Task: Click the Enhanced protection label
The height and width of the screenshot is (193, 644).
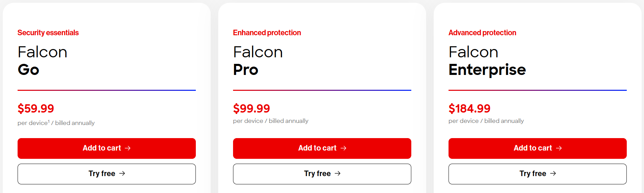Action: (267, 33)
